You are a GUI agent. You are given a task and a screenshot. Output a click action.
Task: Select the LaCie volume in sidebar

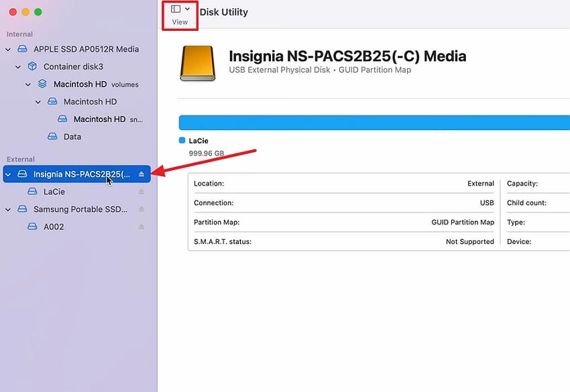click(76, 192)
